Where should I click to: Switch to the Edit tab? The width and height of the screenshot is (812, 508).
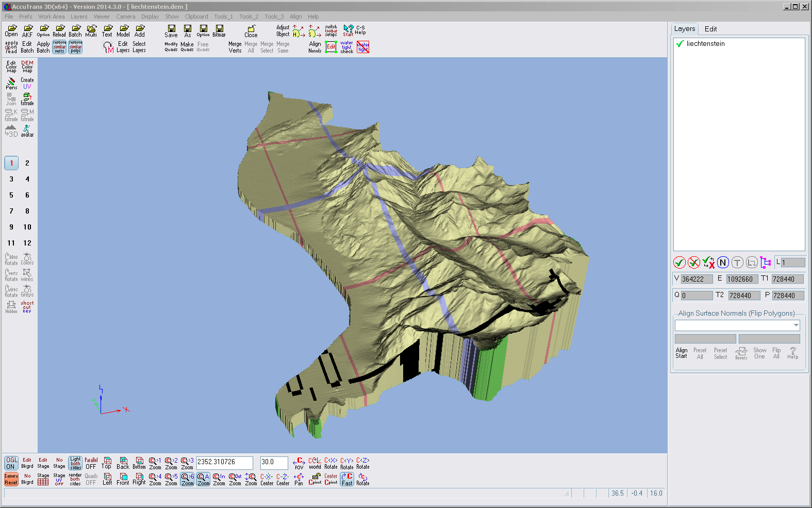click(710, 29)
